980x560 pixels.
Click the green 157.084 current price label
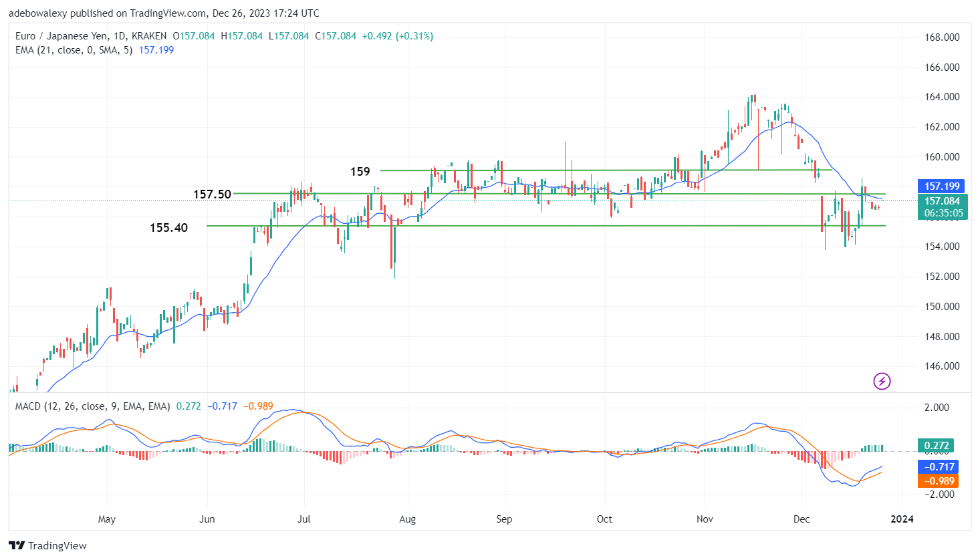pyautogui.click(x=942, y=200)
